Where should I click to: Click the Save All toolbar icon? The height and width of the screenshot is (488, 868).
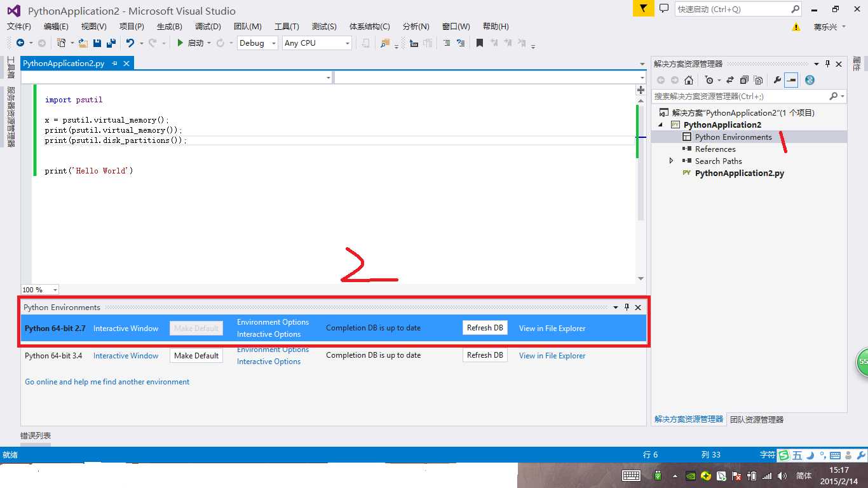(x=111, y=43)
